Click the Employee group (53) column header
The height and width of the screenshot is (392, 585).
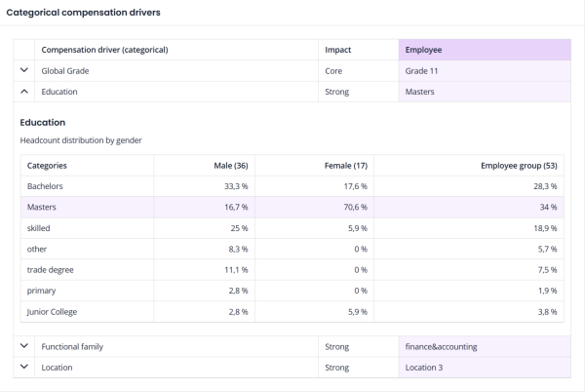pyautogui.click(x=519, y=166)
